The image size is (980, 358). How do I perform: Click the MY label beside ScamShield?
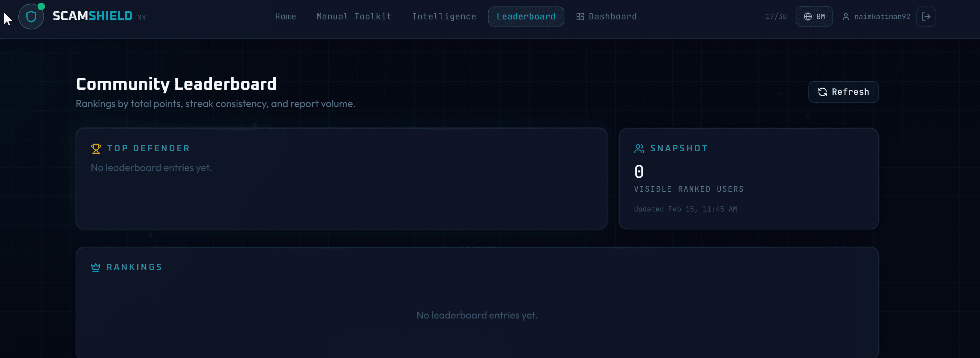[141, 18]
